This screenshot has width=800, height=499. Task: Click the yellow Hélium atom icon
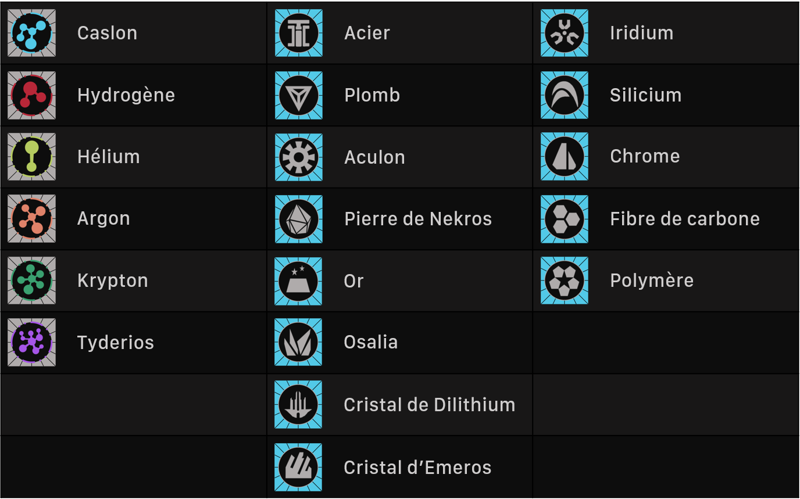(x=32, y=157)
